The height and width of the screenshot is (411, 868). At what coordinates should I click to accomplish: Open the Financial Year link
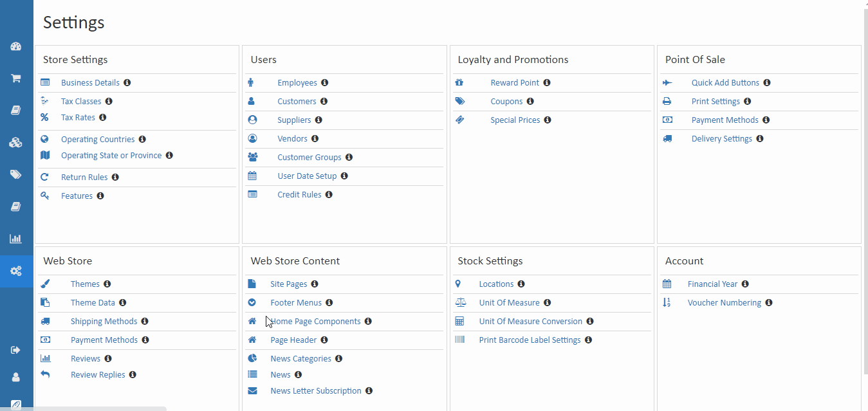tap(713, 284)
